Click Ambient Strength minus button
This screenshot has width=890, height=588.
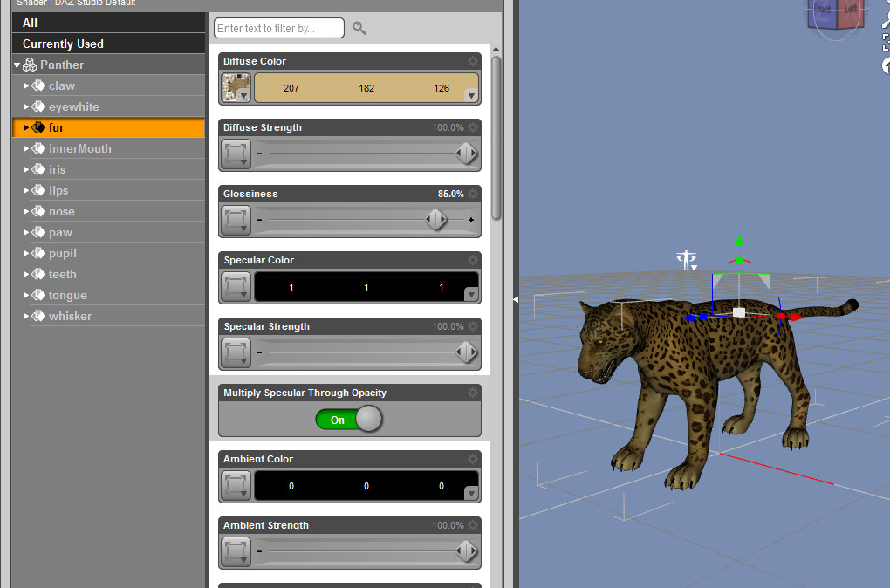pos(259,551)
